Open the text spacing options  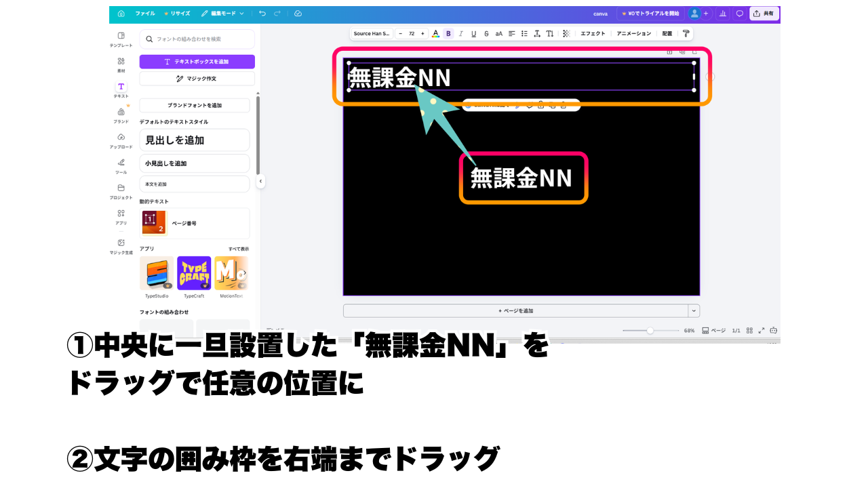coord(537,33)
